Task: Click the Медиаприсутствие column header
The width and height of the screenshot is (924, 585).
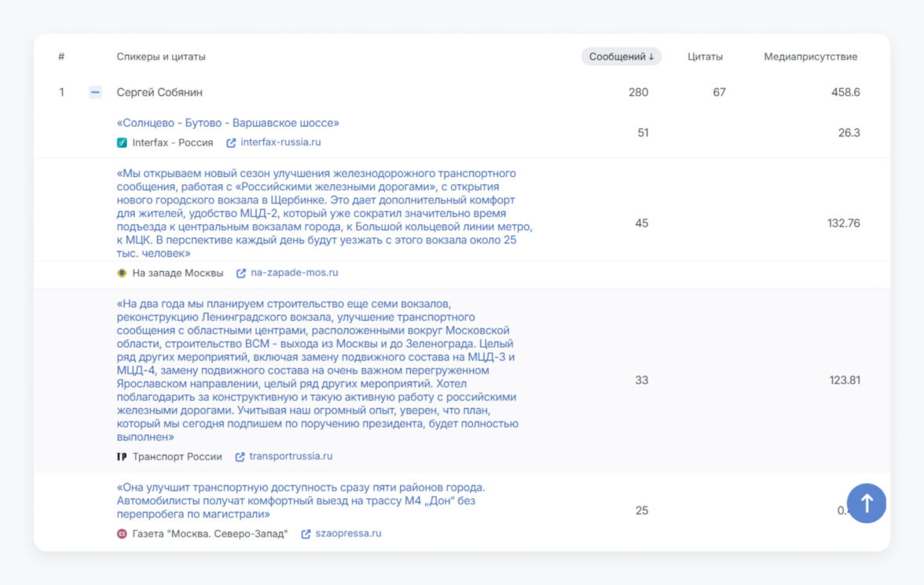Action: 810,57
